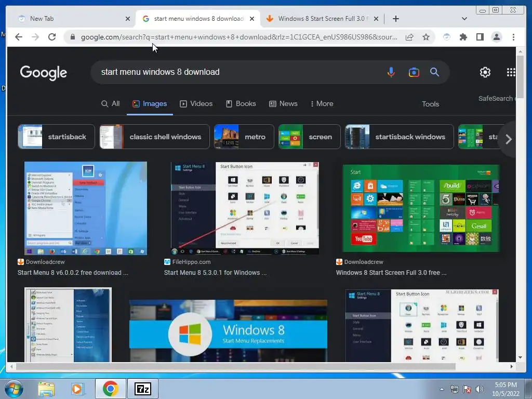Open 7-Zip from the taskbar
The image size is (532, 399).
(142, 389)
